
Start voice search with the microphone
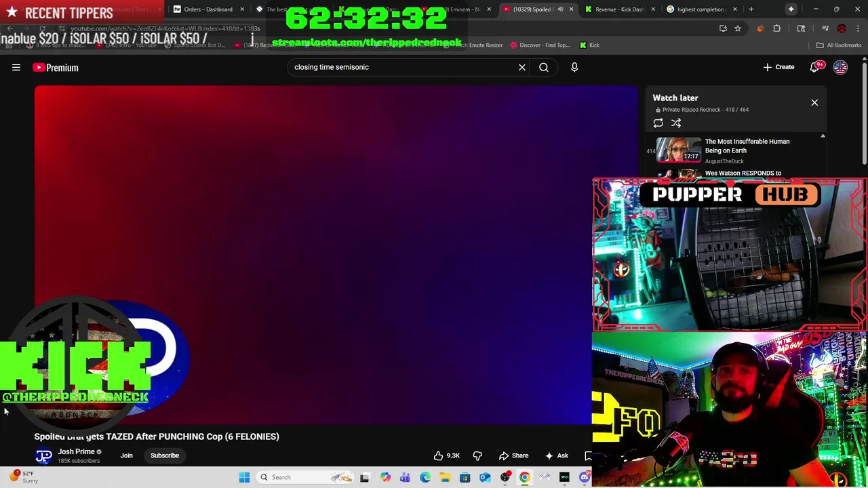tap(574, 67)
